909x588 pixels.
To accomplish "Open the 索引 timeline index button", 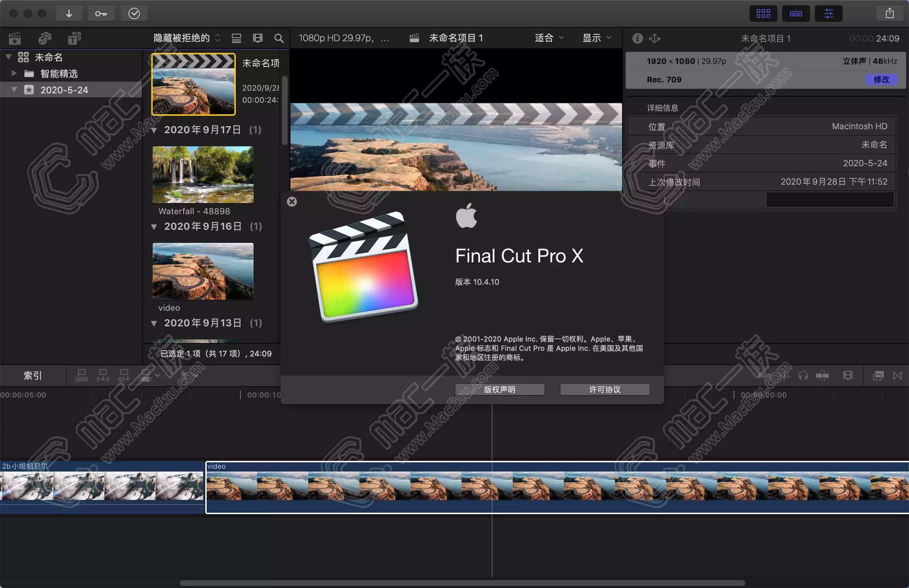I will pos(32,376).
